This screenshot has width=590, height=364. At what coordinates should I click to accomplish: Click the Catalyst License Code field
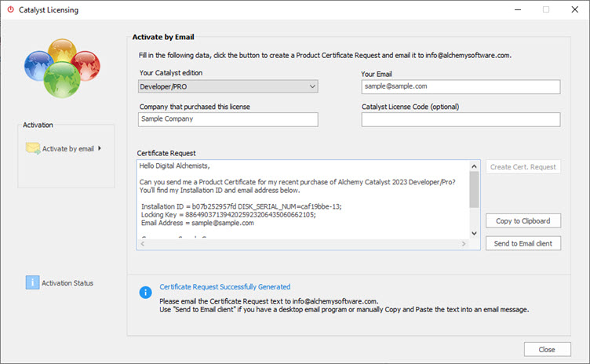(x=461, y=119)
